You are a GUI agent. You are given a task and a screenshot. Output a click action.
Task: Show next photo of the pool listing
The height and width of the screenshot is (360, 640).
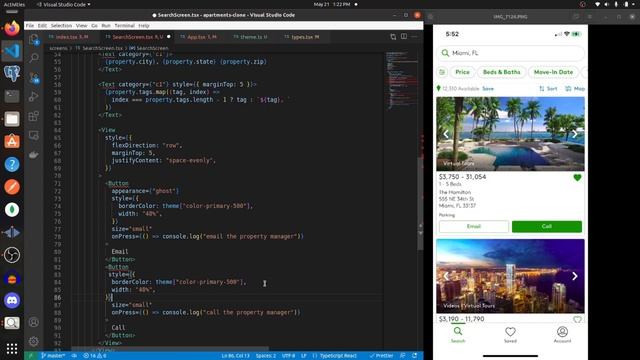[x=575, y=134]
